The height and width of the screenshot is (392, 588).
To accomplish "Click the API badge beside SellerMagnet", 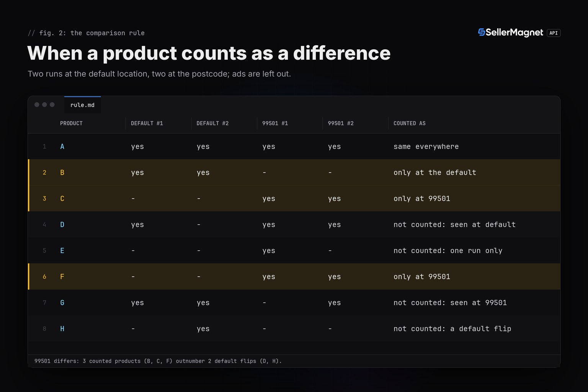I will click(x=554, y=33).
